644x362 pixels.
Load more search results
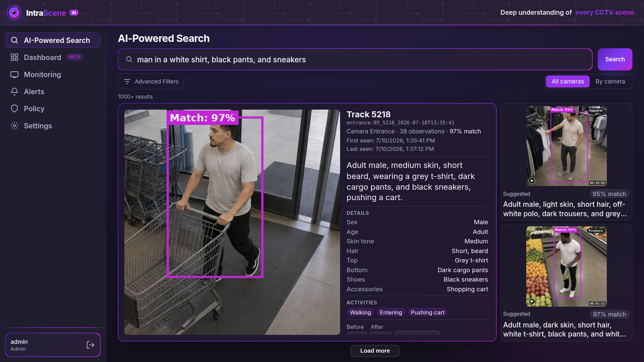pyautogui.click(x=375, y=351)
